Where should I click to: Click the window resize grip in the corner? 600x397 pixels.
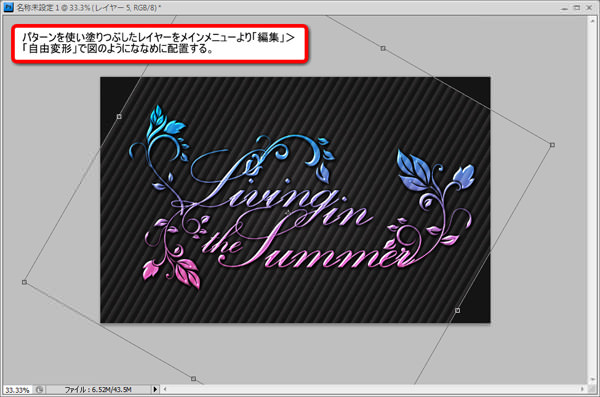(593, 389)
